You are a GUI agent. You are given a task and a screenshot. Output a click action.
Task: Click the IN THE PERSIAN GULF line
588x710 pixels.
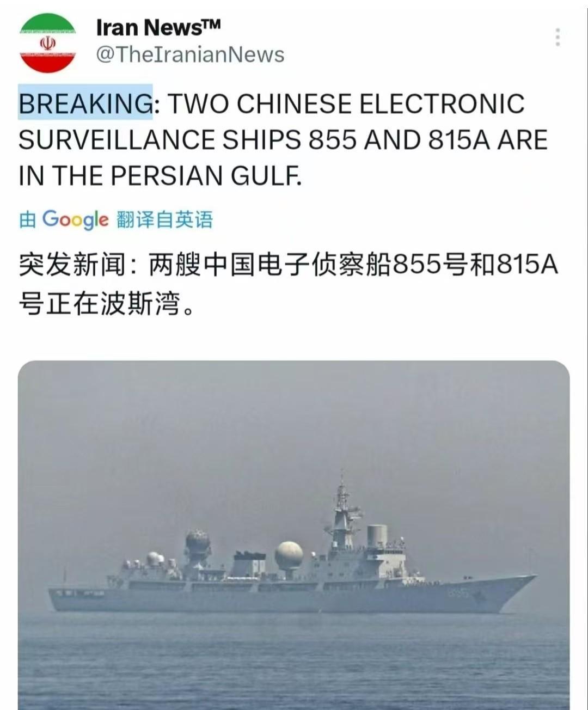point(160,175)
